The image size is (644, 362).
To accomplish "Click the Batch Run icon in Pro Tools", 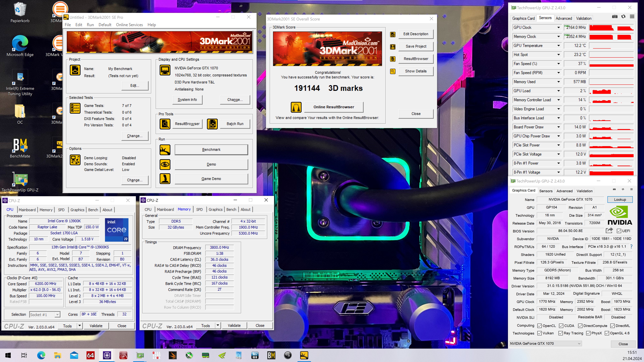I will 212,124.
